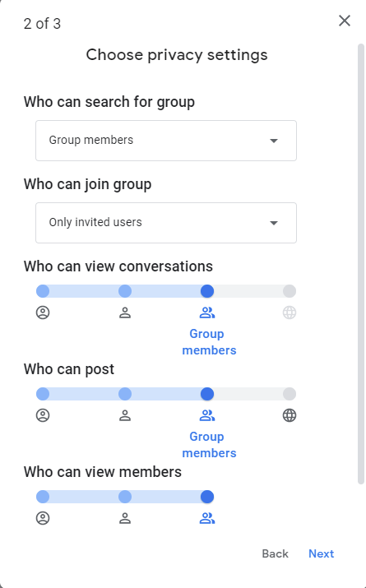The image size is (366, 588).
Task: Open the Who can search for group dropdown
Action: 166,141
